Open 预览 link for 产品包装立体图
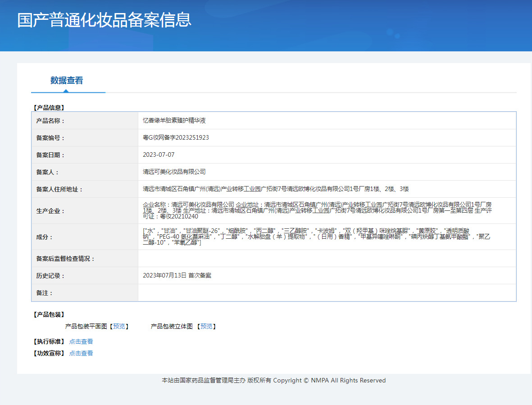Image resolution: width=532 pixels, height=405 pixels. click(206, 326)
